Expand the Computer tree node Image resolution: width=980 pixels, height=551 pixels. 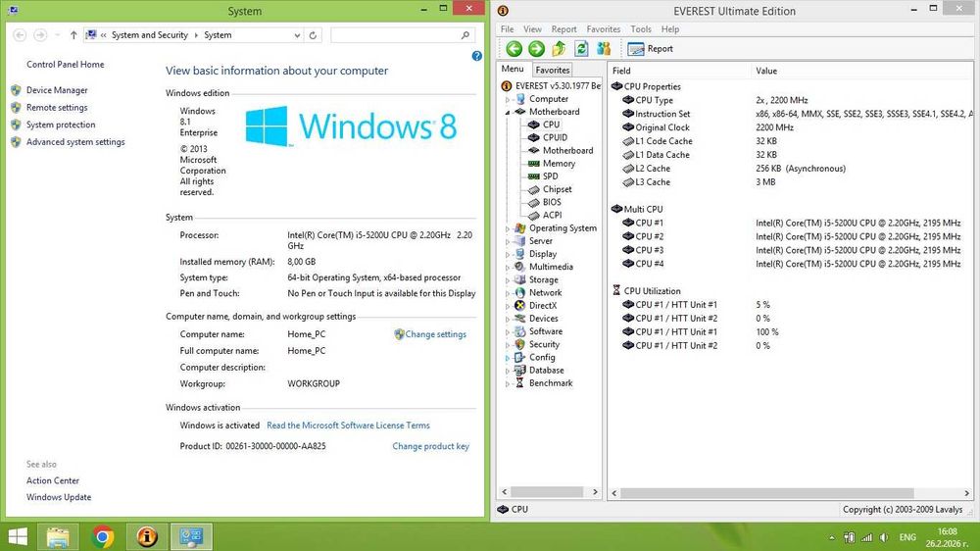[x=508, y=99]
